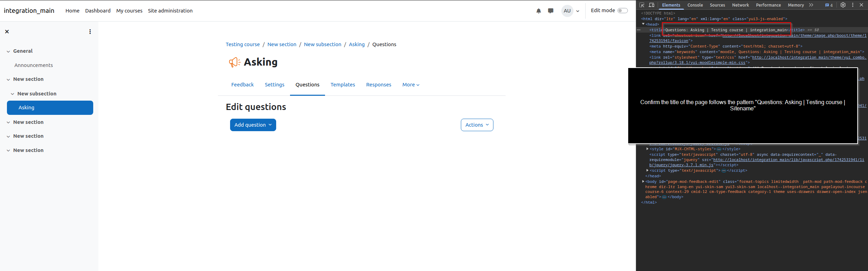
Task: Click New subsection breadcrumb link
Action: pyautogui.click(x=323, y=44)
